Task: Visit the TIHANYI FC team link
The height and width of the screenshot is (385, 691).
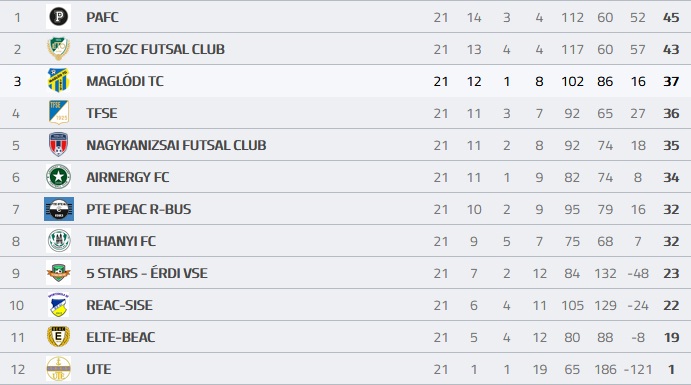Action: coord(121,241)
